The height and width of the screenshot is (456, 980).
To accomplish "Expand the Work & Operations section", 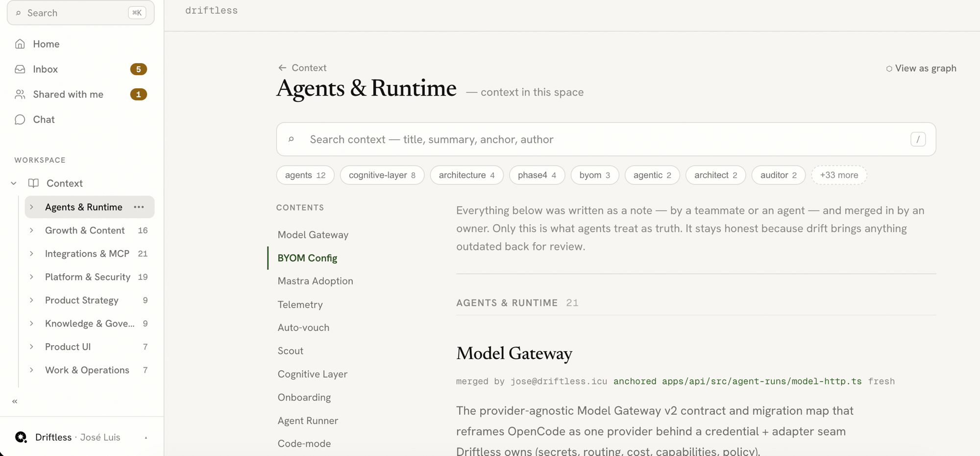I will coord(32,370).
